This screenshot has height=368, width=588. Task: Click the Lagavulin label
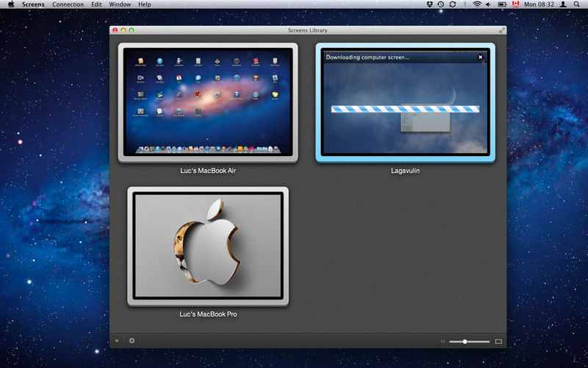click(406, 171)
